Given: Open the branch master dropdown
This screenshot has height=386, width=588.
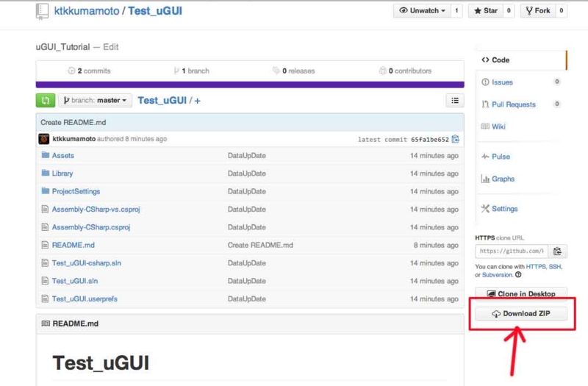Looking at the screenshot, I should pos(95,101).
